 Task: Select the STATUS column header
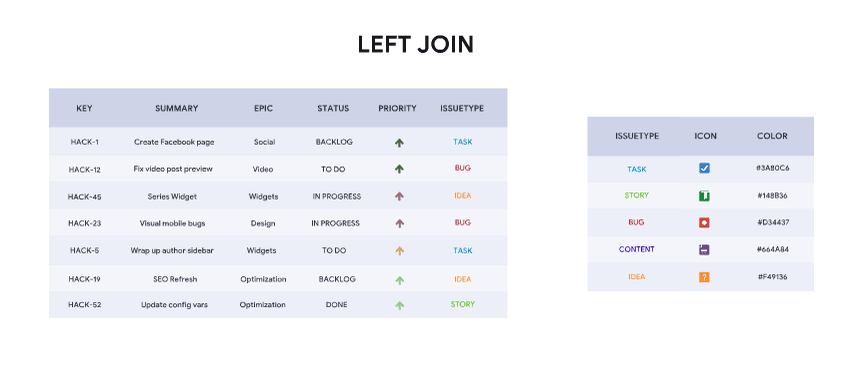point(333,108)
